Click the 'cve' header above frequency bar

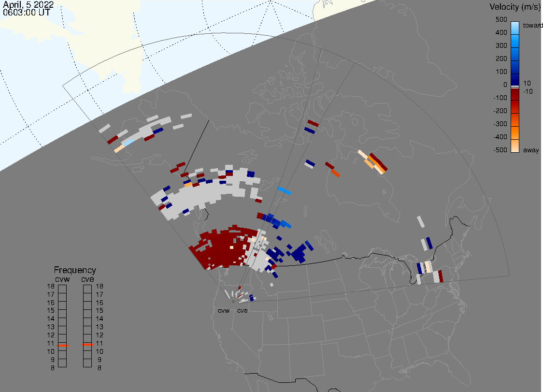(87, 279)
